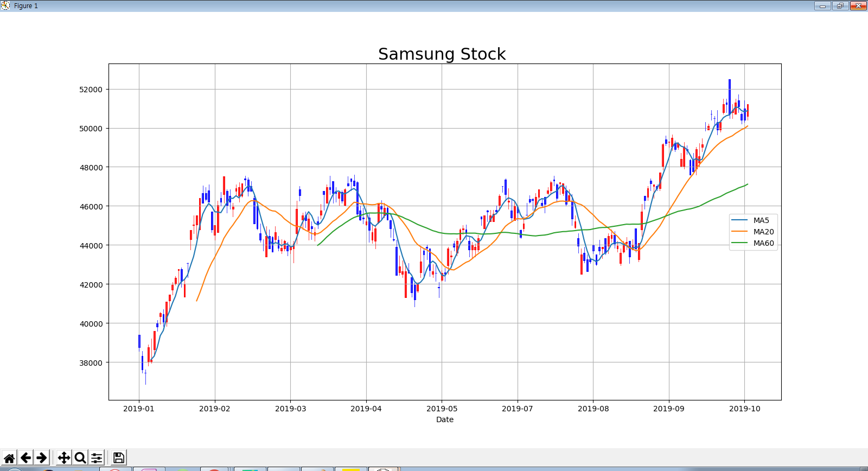Click the 50000 y-axis tick label

click(91, 129)
